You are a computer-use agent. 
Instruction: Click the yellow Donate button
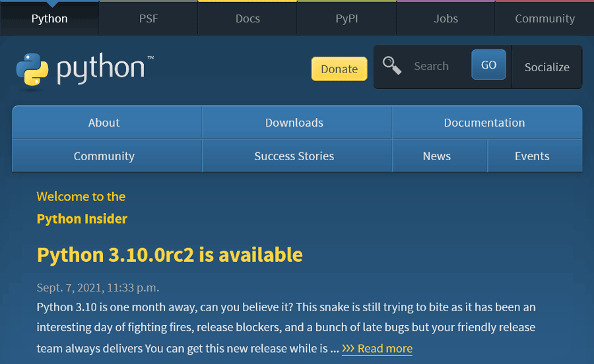(339, 69)
